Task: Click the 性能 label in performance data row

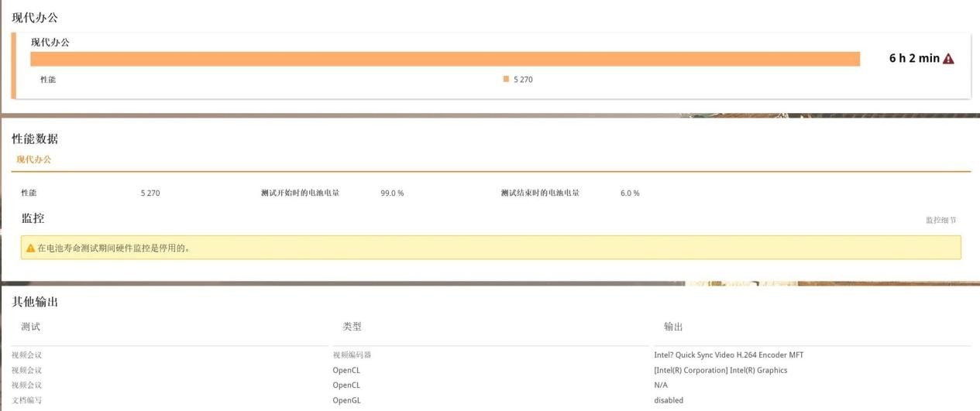Action: (29, 193)
